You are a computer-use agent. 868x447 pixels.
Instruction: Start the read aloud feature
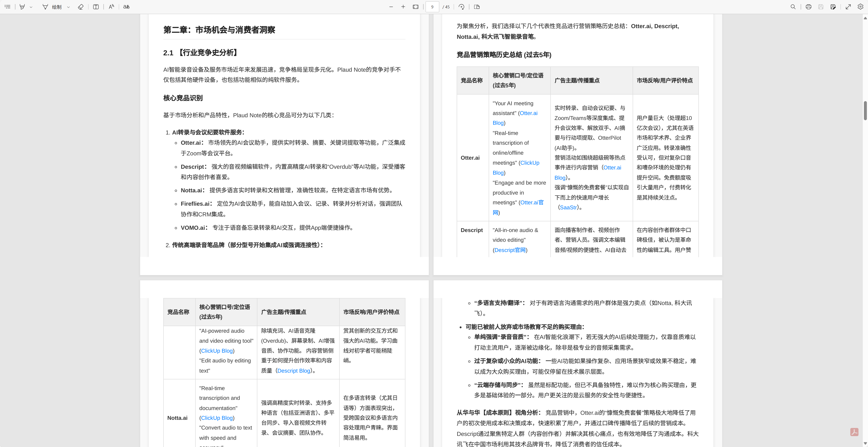pos(111,7)
